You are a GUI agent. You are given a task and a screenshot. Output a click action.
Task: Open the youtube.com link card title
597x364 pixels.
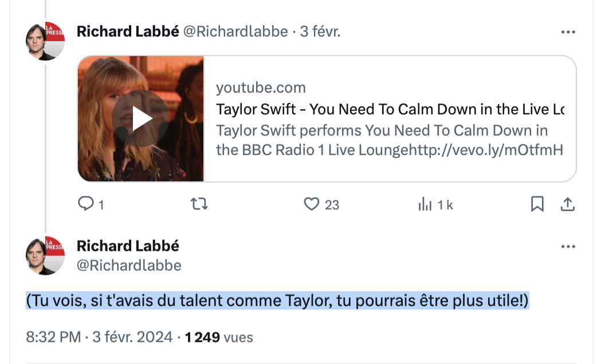[x=390, y=109]
